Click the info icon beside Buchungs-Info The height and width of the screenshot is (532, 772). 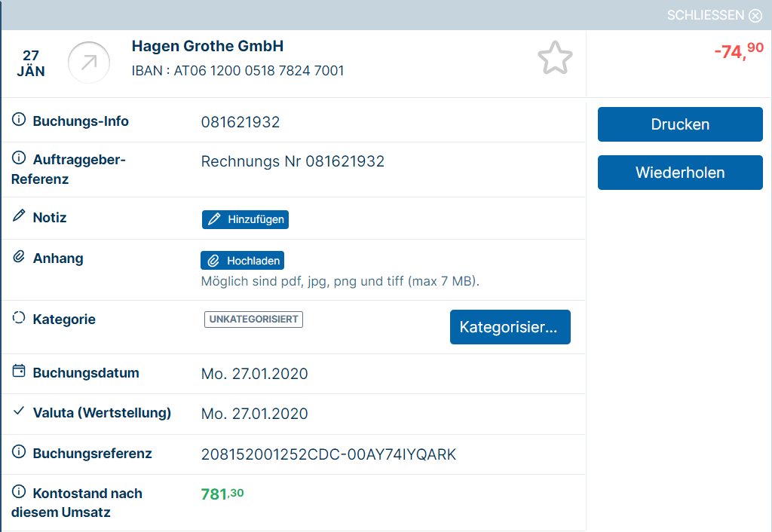point(19,120)
